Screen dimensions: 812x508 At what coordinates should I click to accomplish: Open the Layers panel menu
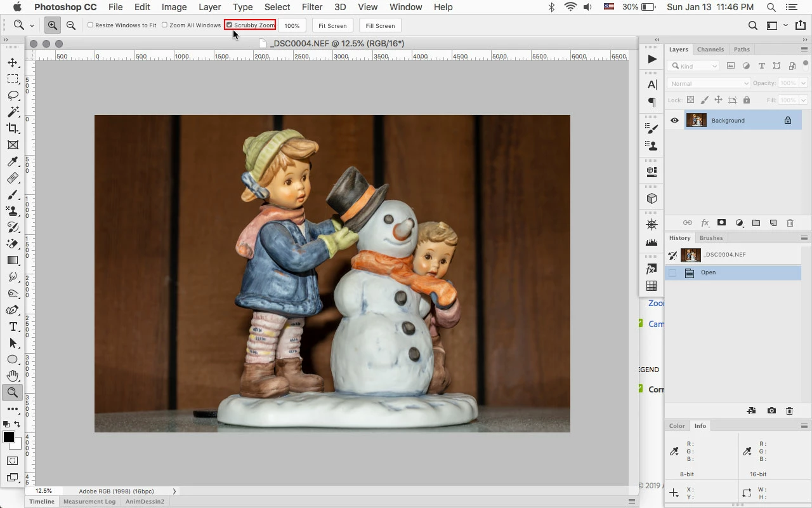click(804, 49)
